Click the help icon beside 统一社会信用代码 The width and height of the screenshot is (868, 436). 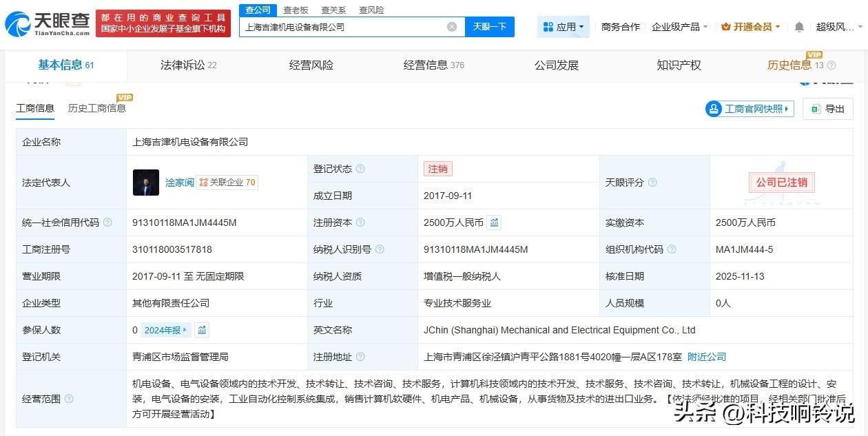(107, 222)
